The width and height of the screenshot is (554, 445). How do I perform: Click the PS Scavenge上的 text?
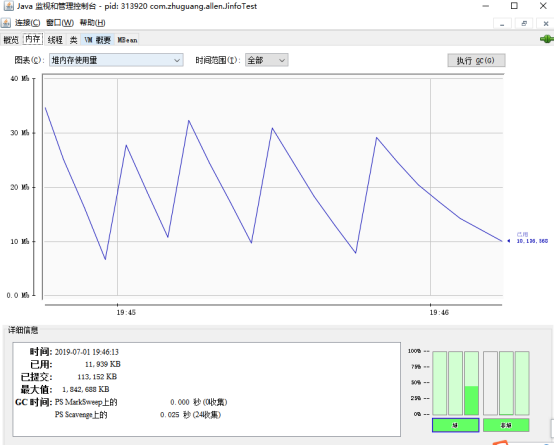pos(81,415)
